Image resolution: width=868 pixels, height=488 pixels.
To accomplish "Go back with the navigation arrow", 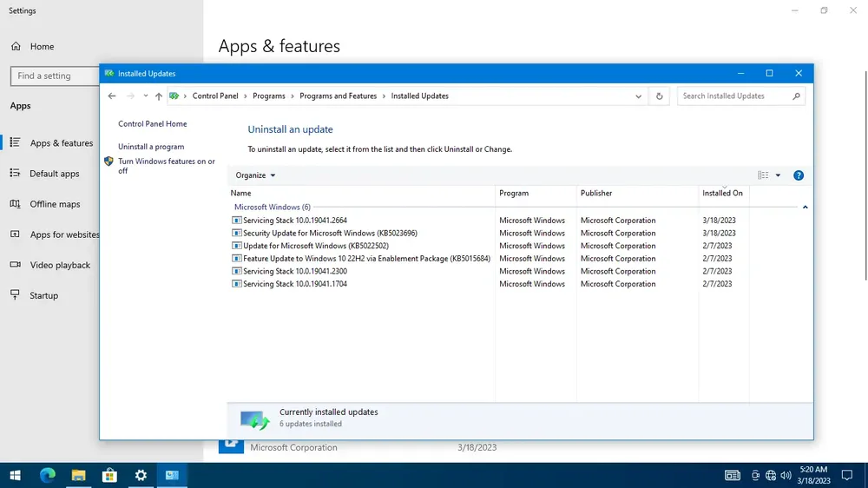I will (x=112, y=96).
